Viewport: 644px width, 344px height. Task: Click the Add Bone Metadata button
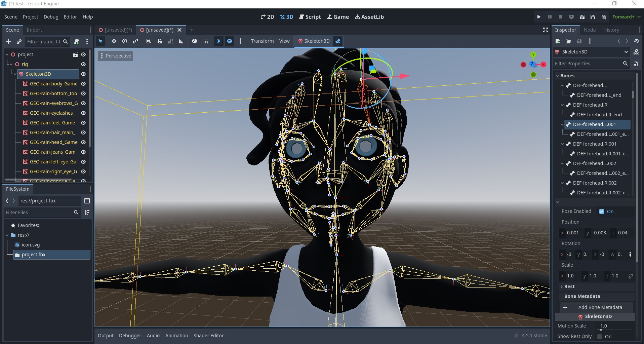coord(597,307)
